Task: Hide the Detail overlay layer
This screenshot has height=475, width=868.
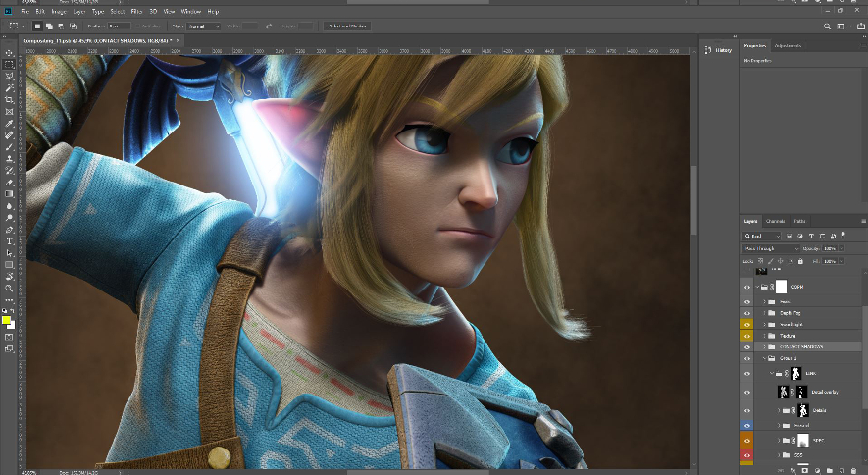Action: [x=746, y=392]
